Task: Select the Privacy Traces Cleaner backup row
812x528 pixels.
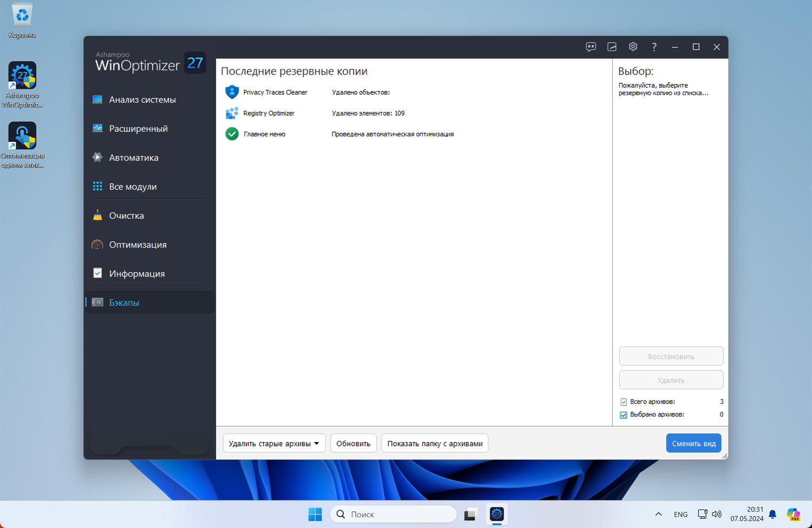Action: click(414, 93)
